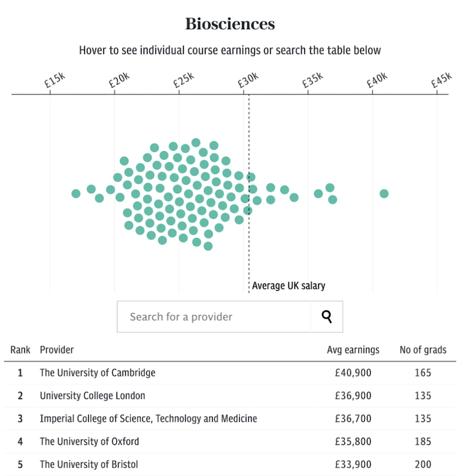Image resolution: width=461 pixels, height=476 pixels.
Task: Click the £45k axis tick label
Action: [x=442, y=80]
